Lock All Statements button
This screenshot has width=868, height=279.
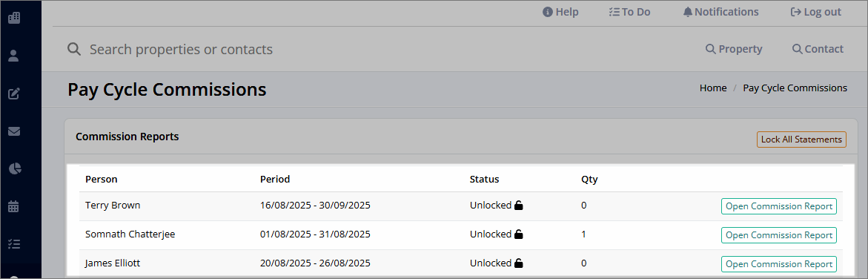(801, 139)
